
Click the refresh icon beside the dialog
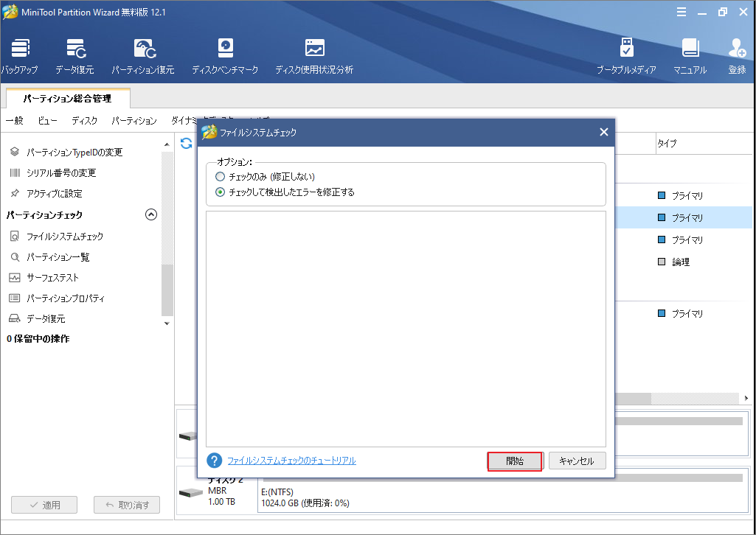point(186,144)
